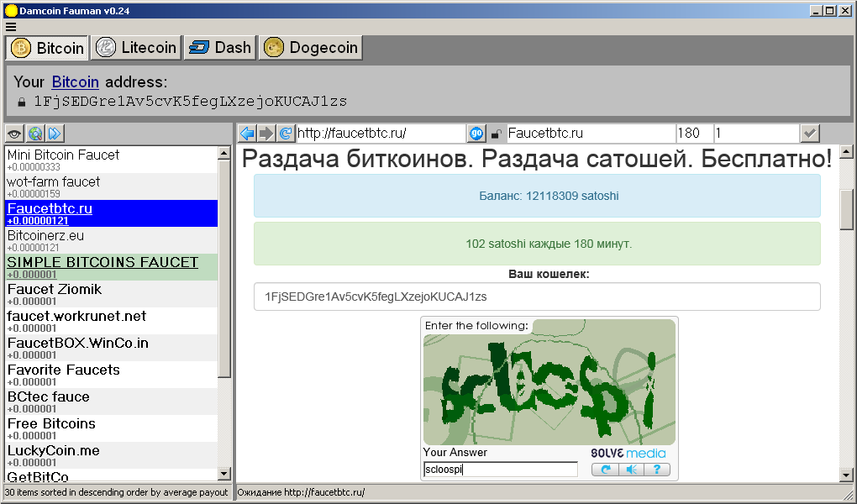
Task: Select faucet.workrunet.net in list
Action: coord(112,321)
